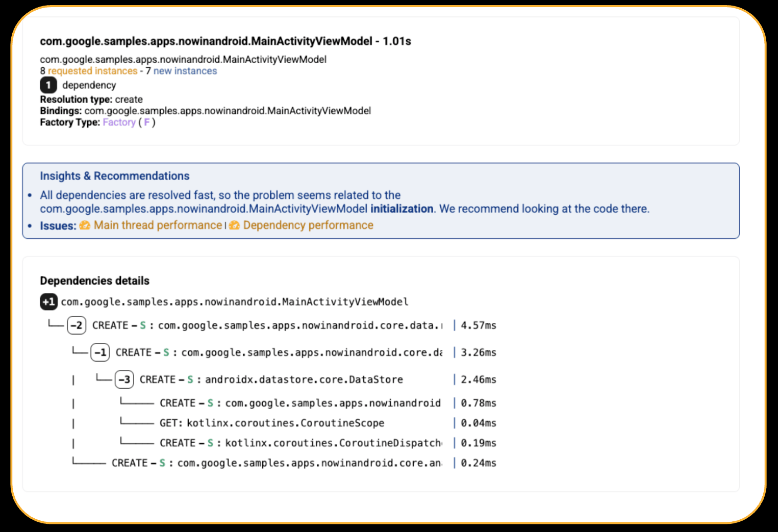Click the Insights & Recommendations heading
The image size is (778, 532).
(115, 175)
